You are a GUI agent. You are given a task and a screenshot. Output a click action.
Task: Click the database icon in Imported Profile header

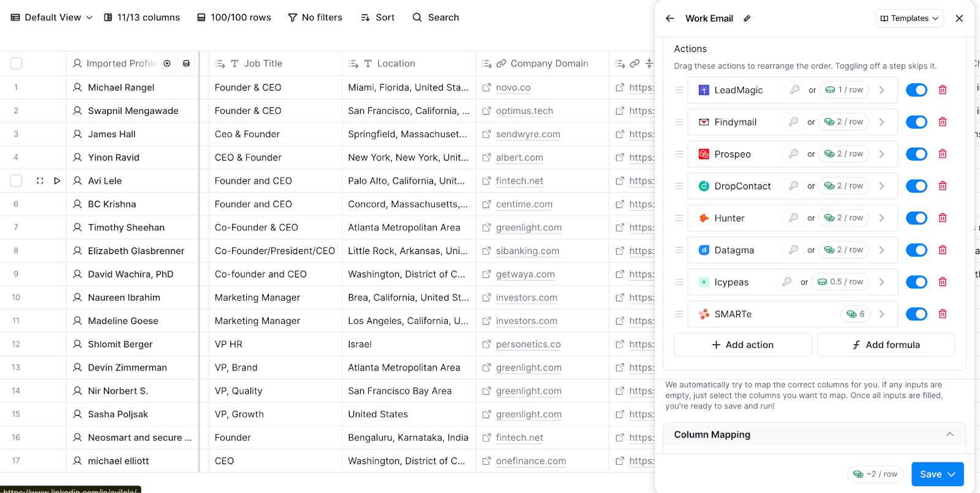(x=186, y=63)
